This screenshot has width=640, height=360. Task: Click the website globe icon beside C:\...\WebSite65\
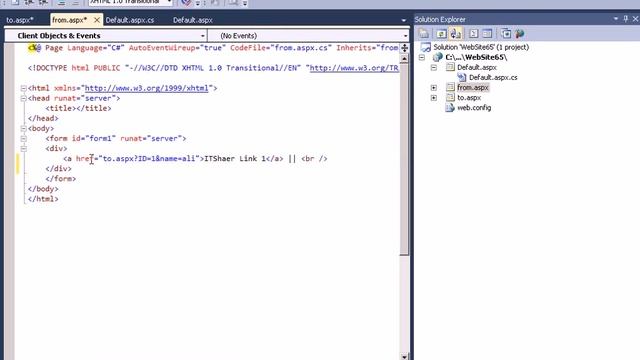point(438,57)
